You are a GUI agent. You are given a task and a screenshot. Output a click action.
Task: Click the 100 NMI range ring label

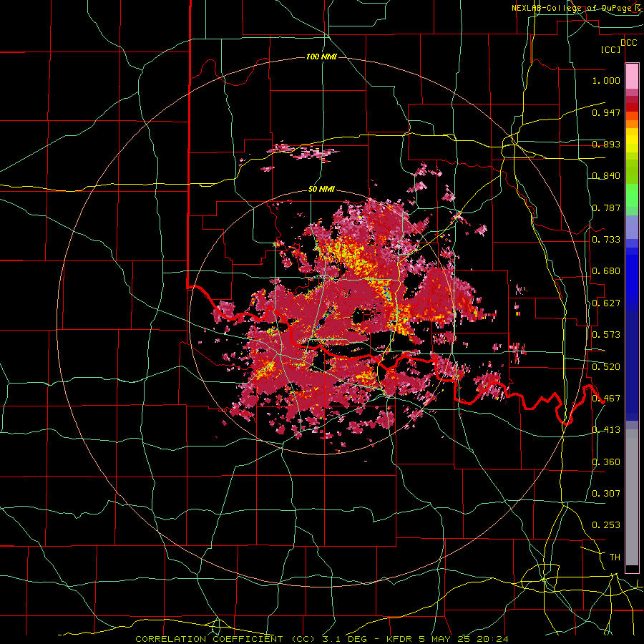[321, 57]
